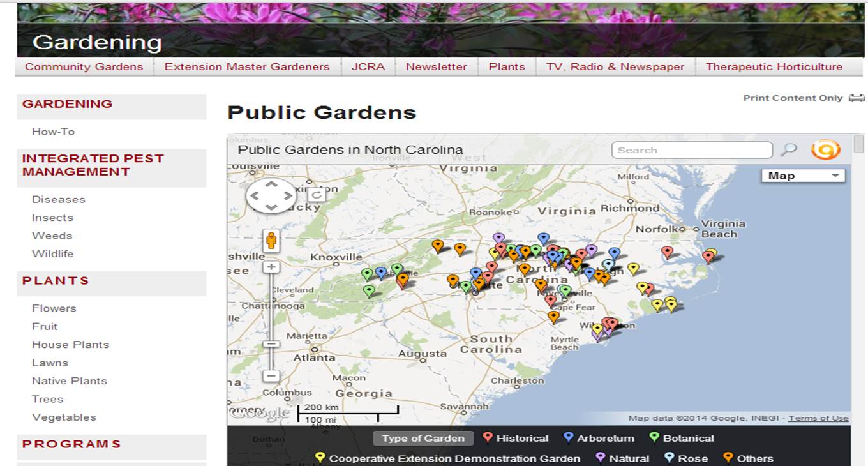Click the map pan up arrow
868x466 pixels.
[271, 184]
